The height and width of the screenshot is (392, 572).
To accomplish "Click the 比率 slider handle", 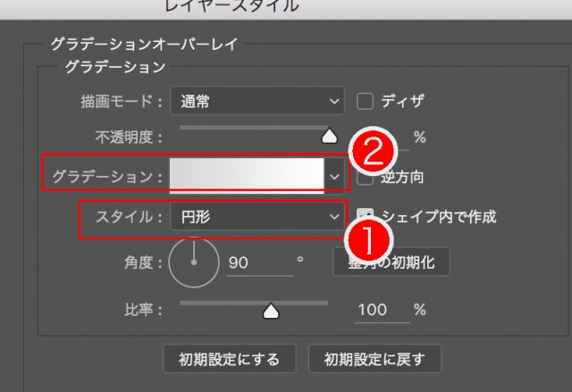I will pos(270,311).
